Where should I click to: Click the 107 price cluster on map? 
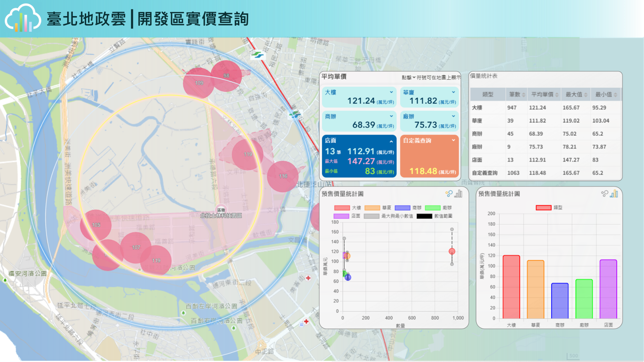click(x=136, y=247)
